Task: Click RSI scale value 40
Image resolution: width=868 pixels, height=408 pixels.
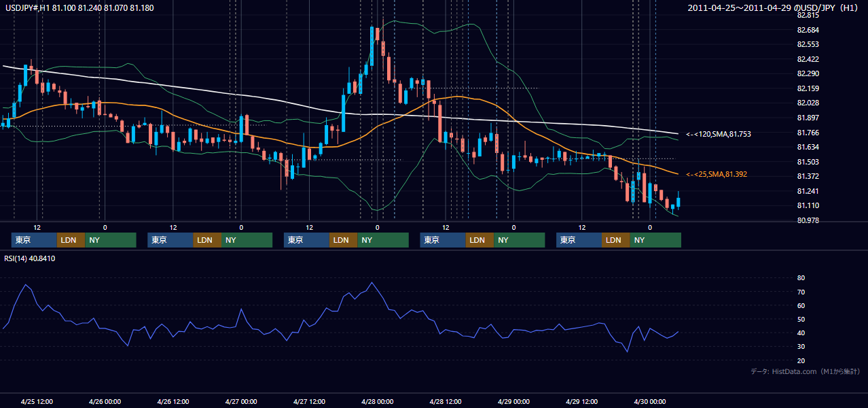Action: [x=801, y=333]
